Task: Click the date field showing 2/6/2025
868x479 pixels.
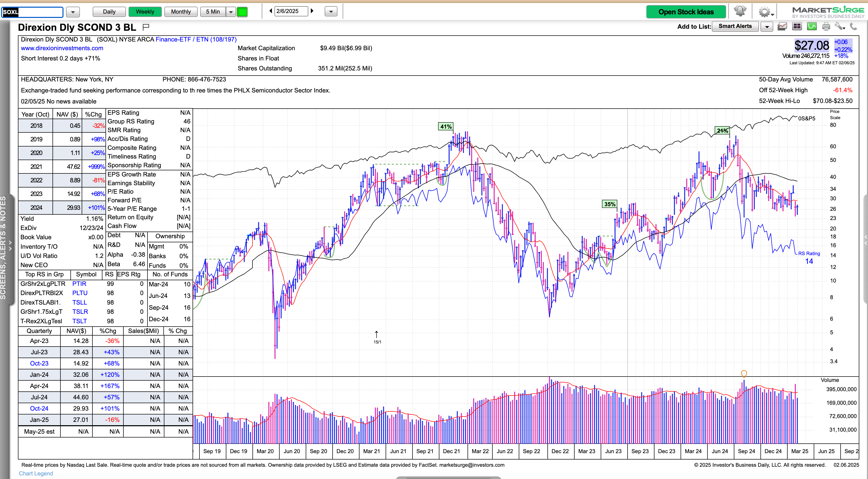Action: [x=291, y=11]
